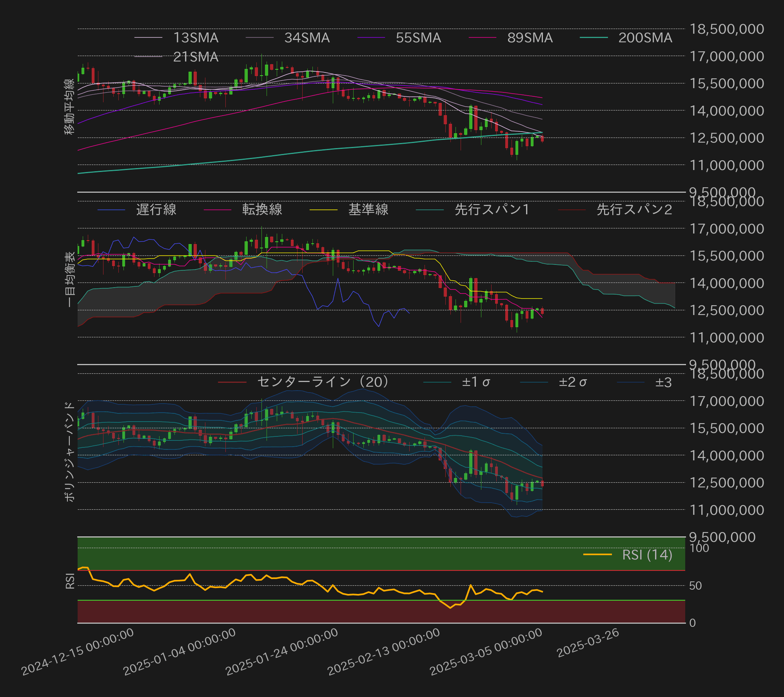Screen dimensions: 784x697
Task: Toggle the 先行スパン1 legend entry
Action: pos(492,210)
